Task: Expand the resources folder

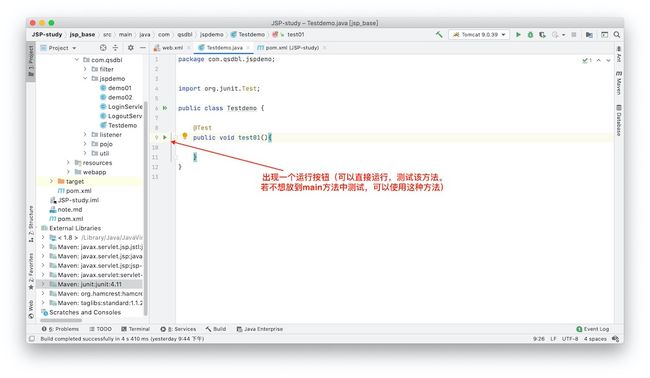Action: tap(69, 162)
